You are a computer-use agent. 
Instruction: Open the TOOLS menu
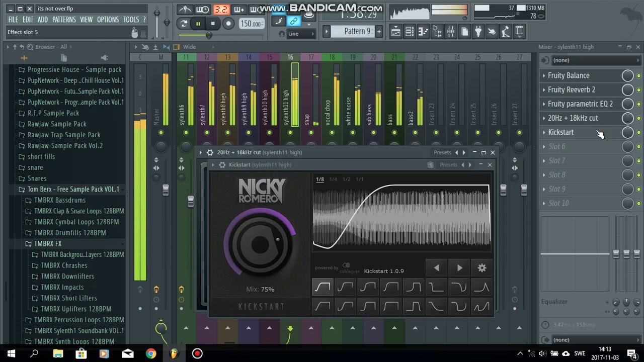[131, 20]
